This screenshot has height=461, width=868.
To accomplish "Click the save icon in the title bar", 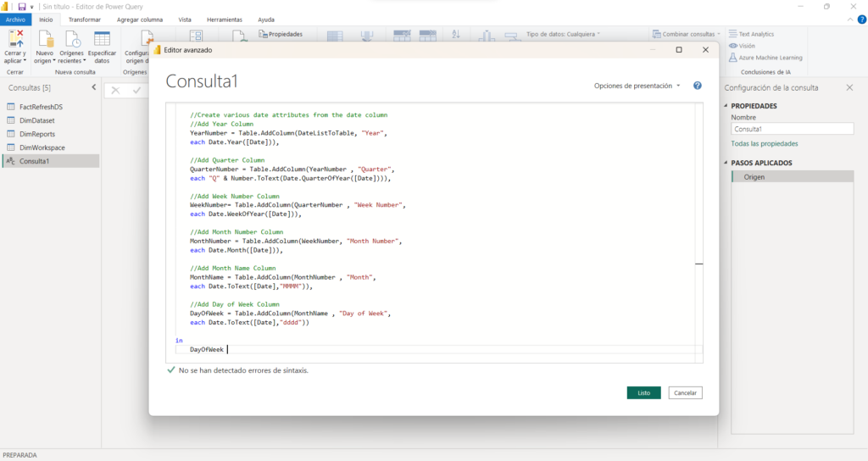I will tap(21, 6).
